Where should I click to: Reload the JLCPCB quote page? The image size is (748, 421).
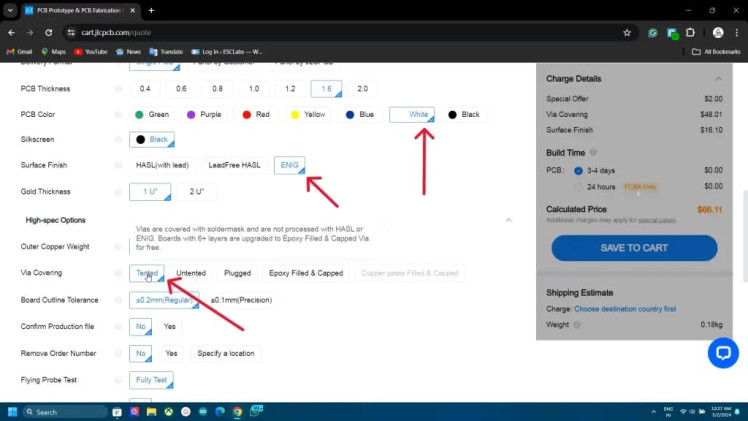pos(49,32)
